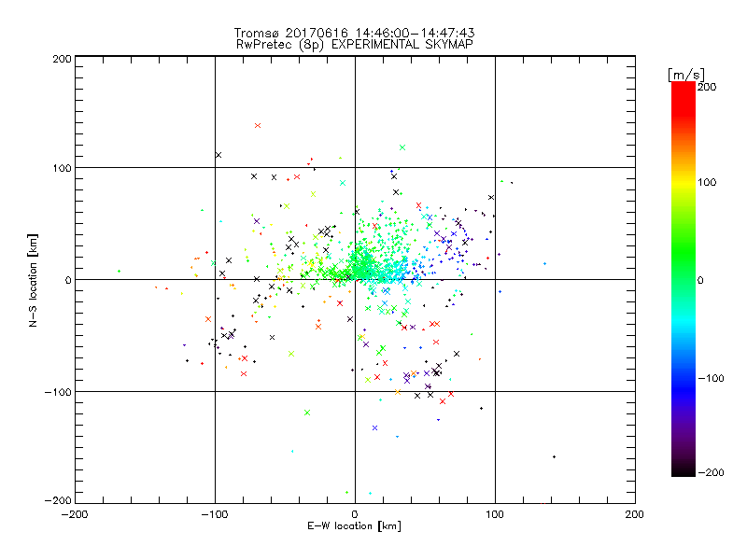Click the light blue dot at far right

pos(544,263)
